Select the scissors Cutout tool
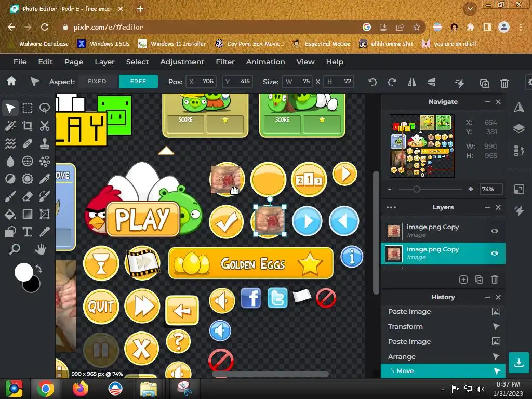532x399 pixels. (x=45, y=126)
